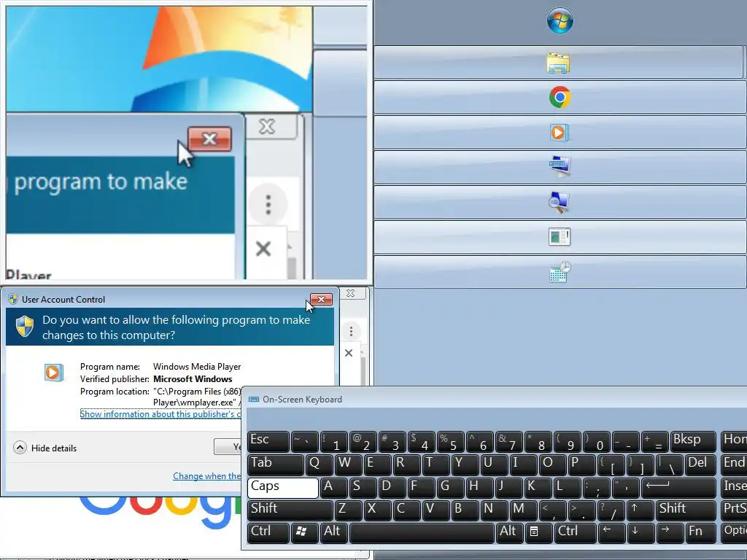Toggle the highlighted Caps key
747x560 pixels.
click(283, 487)
